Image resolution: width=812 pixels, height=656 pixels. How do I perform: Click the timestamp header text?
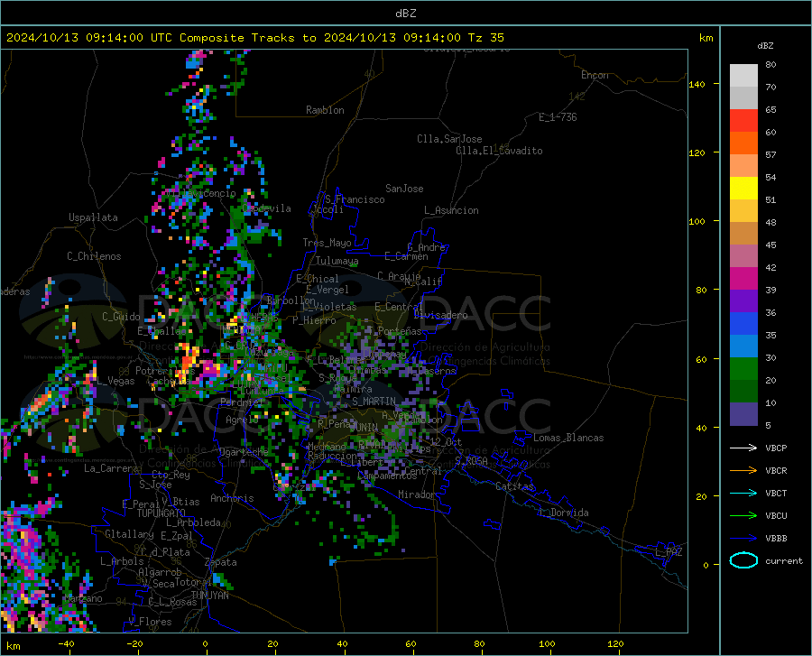coord(254,38)
